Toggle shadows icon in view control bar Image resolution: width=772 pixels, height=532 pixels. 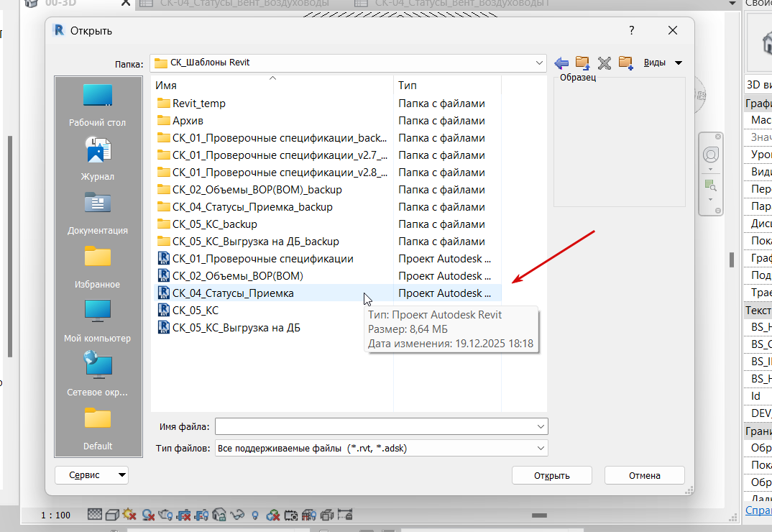pyautogui.click(x=148, y=515)
